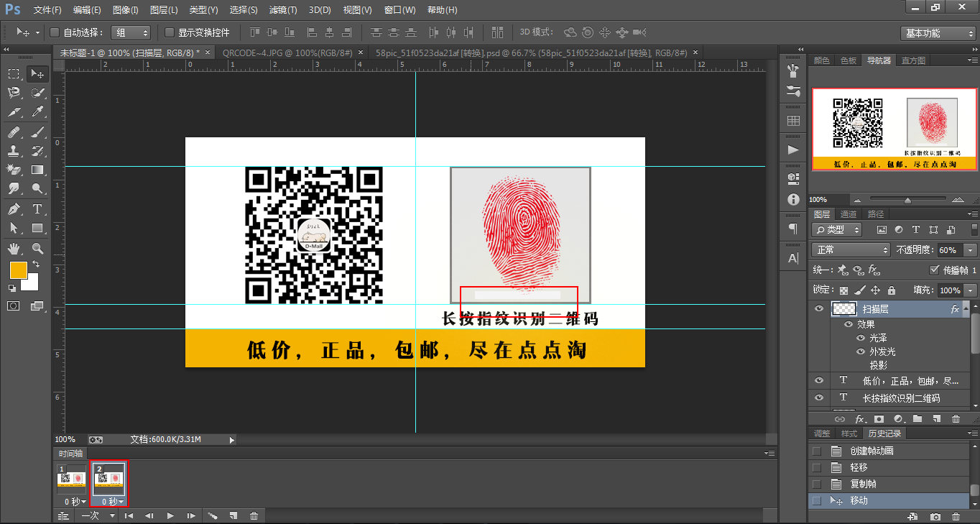980x524 pixels.
Task: Create new group folder in Layers panel
Action: [917, 418]
